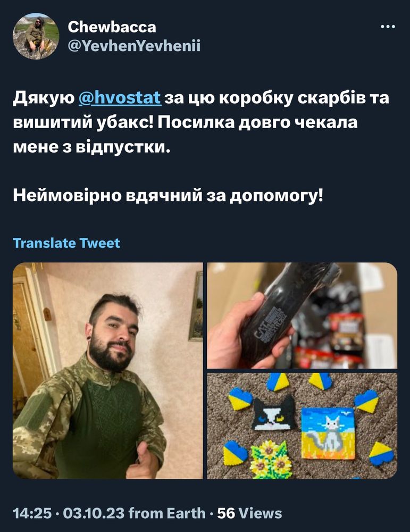
Task: Open the @hvostat mention link
Action: 120,98
